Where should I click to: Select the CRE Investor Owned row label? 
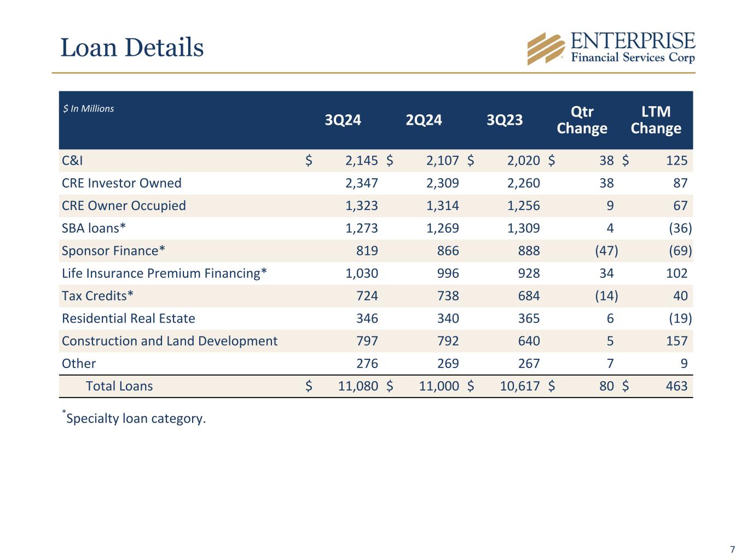(121, 183)
